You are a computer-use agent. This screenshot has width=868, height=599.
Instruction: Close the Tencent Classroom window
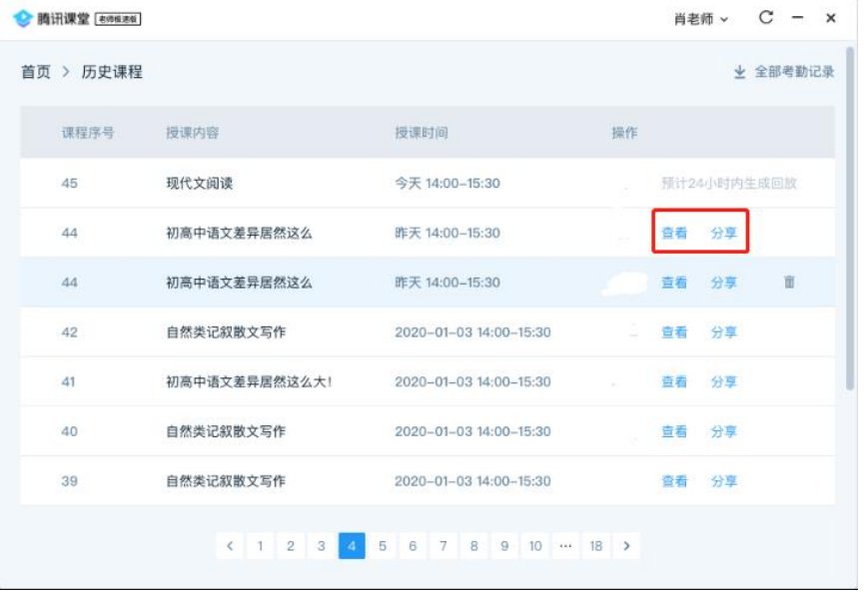click(x=830, y=18)
